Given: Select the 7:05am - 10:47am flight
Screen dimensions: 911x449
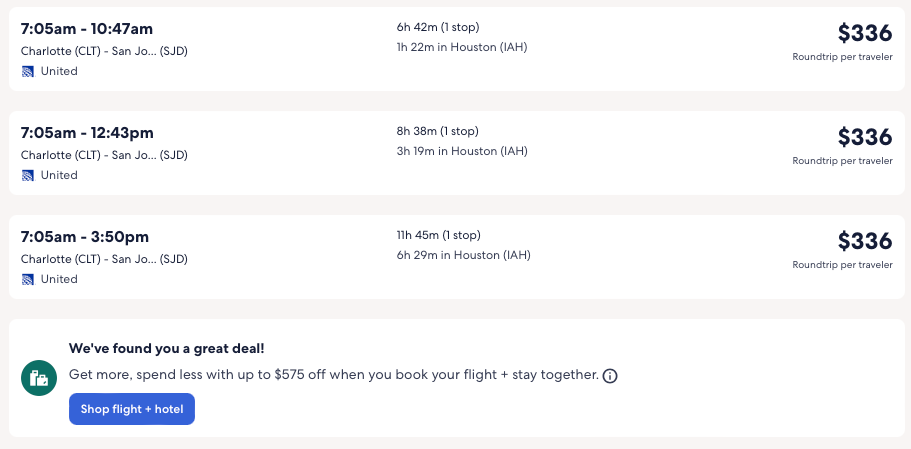Looking at the screenshot, I should (87, 29).
